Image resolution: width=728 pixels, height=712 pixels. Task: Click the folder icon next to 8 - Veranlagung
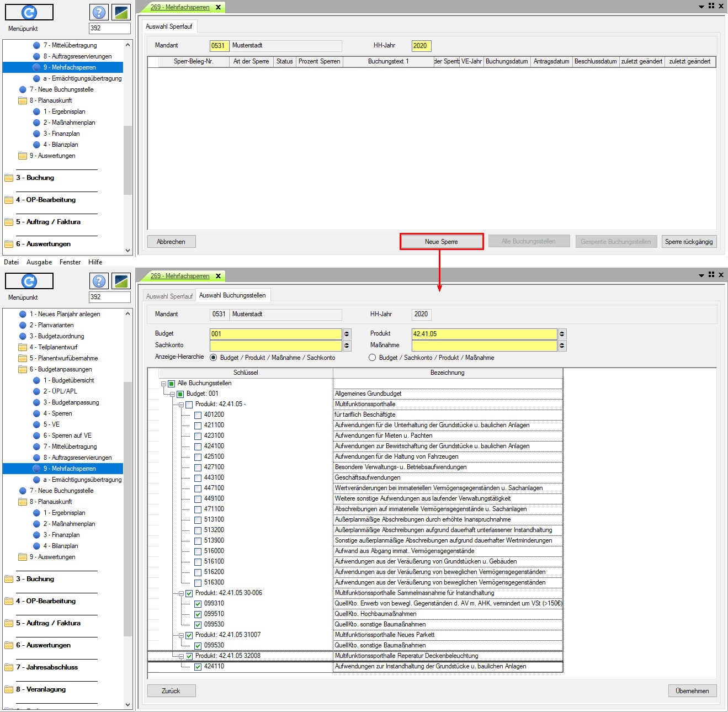pos(9,689)
